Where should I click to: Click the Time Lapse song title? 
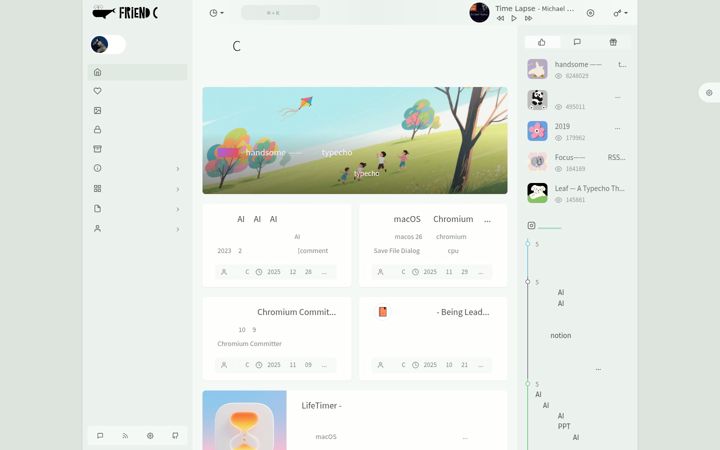pyautogui.click(x=534, y=8)
